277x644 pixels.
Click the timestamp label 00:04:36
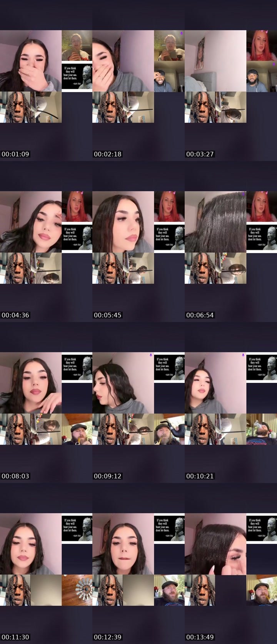click(x=15, y=315)
